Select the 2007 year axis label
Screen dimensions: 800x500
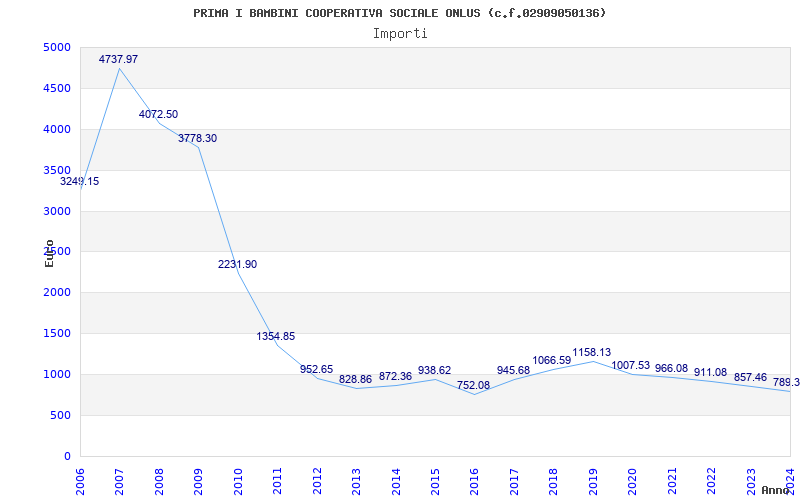tap(119, 481)
